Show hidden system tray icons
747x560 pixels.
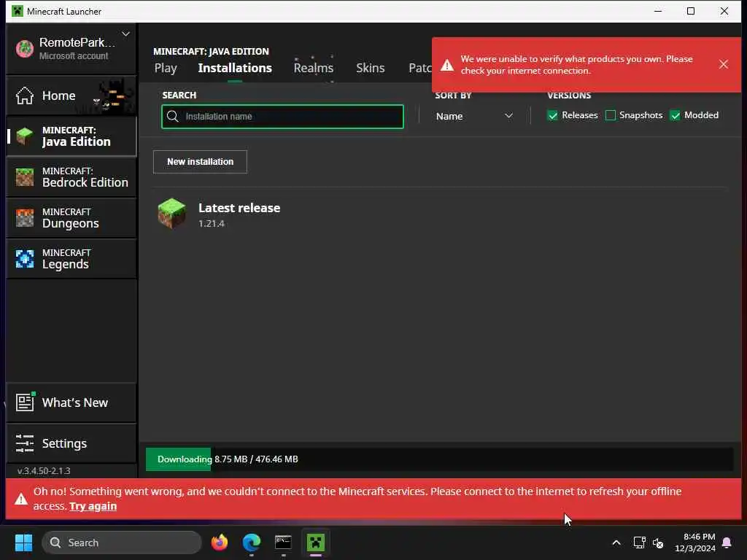(x=616, y=542)
